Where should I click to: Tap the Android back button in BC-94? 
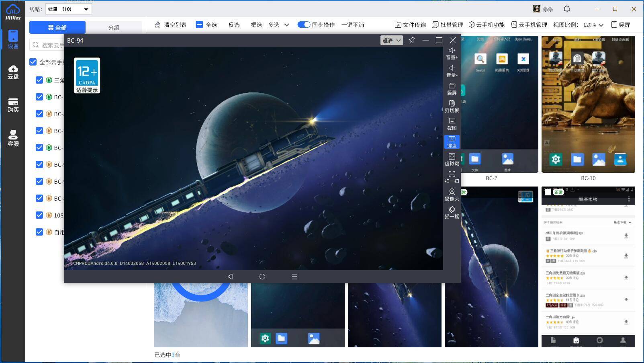tap(230, 277)
